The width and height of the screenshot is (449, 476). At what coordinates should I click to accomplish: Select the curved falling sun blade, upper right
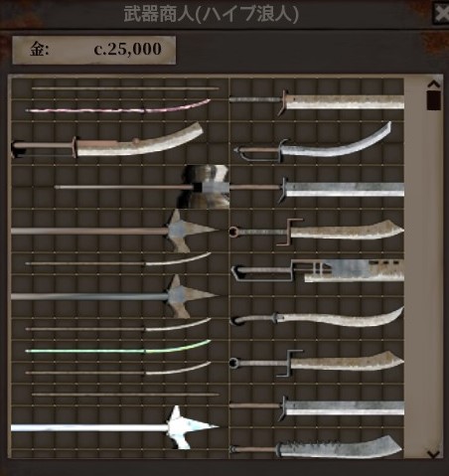click(313, 142)
